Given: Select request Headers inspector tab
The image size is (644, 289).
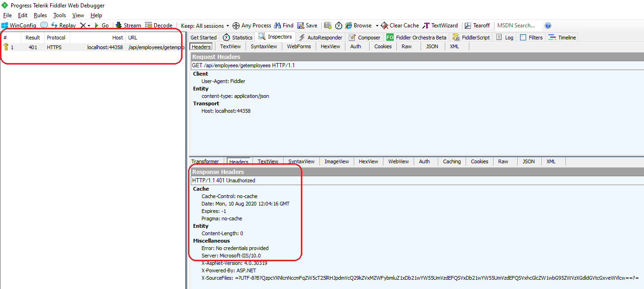Looking at the screenshot, I should (201, 46).
